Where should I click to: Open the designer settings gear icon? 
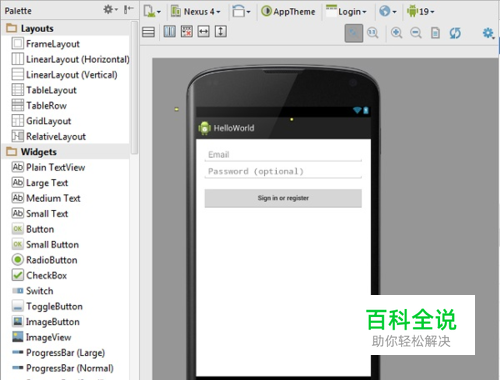(488, 33)
